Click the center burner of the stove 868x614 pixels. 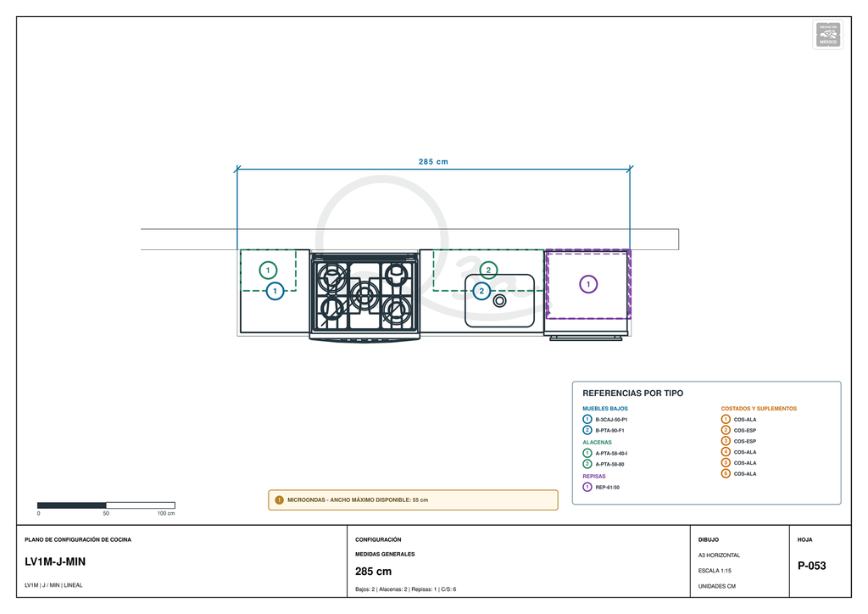[364, 294]
